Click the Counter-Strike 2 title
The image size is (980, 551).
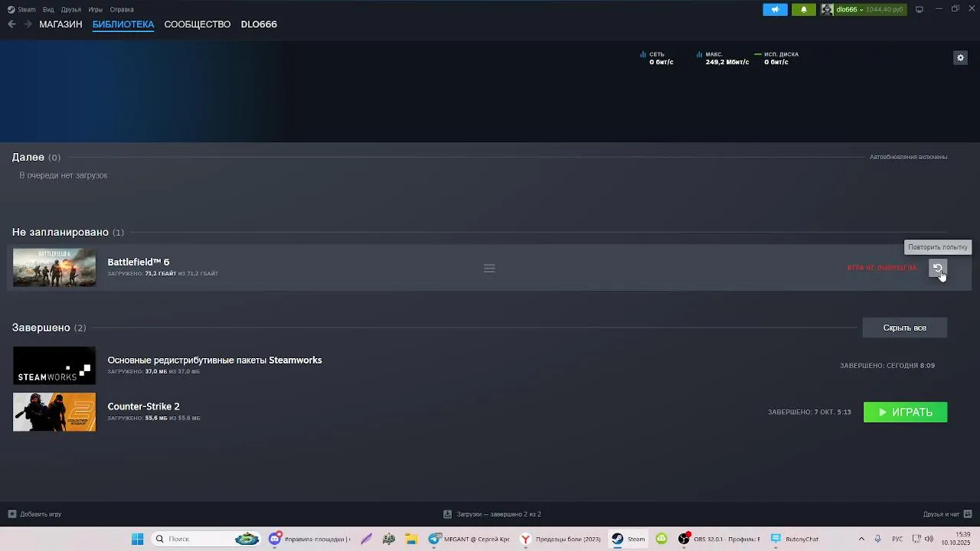pyautogui.click(x=143, y=406)
